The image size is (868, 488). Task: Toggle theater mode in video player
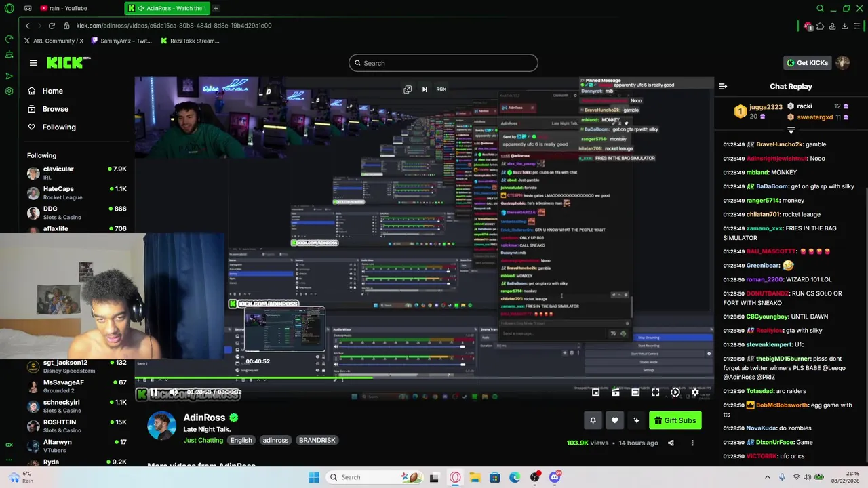coord(635,392)
